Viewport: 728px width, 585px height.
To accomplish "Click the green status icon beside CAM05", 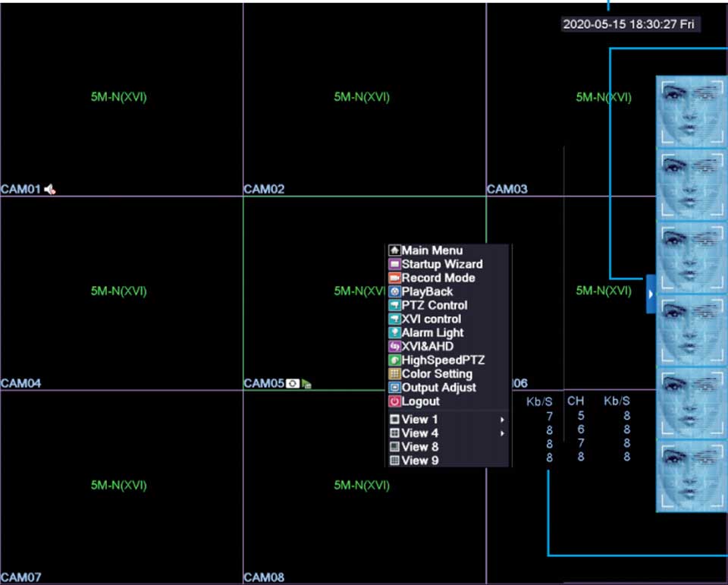I will pyautogui.click(x=306, y=384).
